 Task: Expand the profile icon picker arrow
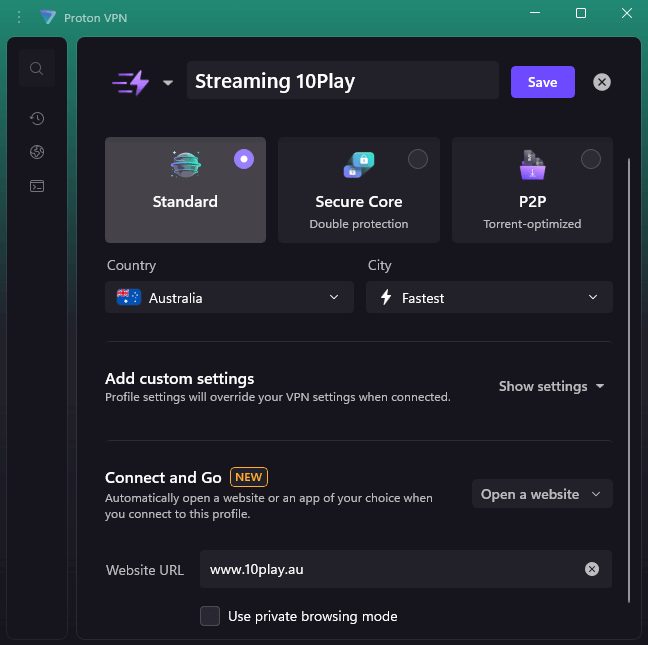(168, 83)
